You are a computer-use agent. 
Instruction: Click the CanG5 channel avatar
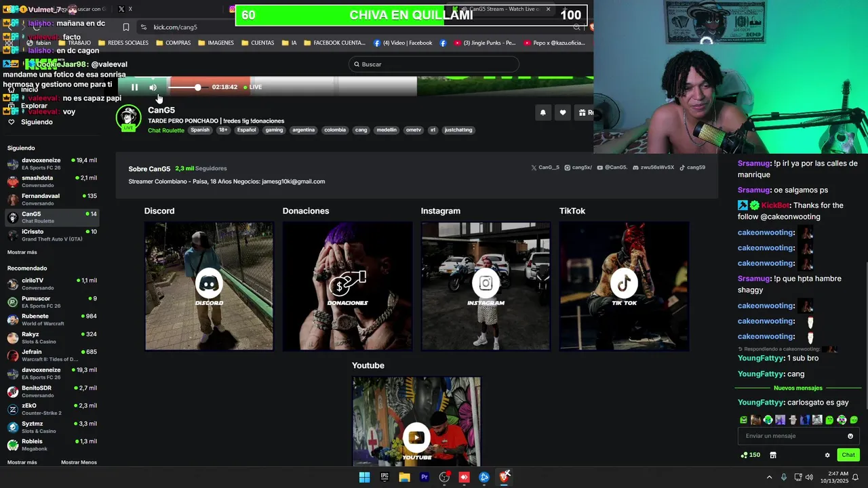coord(128,117)
